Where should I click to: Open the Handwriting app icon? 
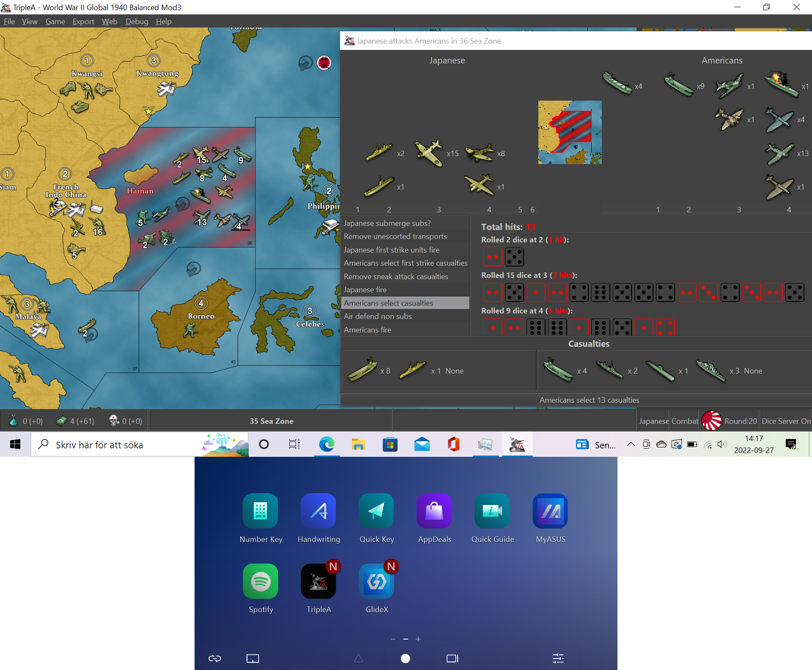point(318,511)
